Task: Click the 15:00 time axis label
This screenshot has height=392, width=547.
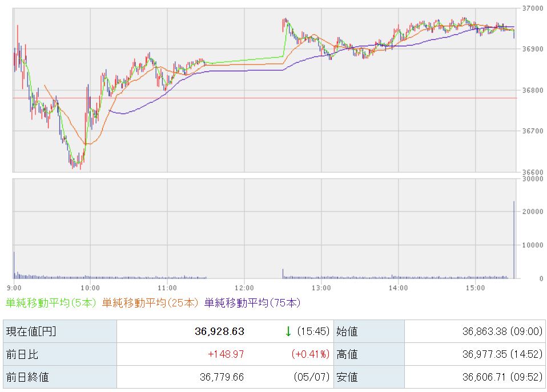Action: coord(476,288)
